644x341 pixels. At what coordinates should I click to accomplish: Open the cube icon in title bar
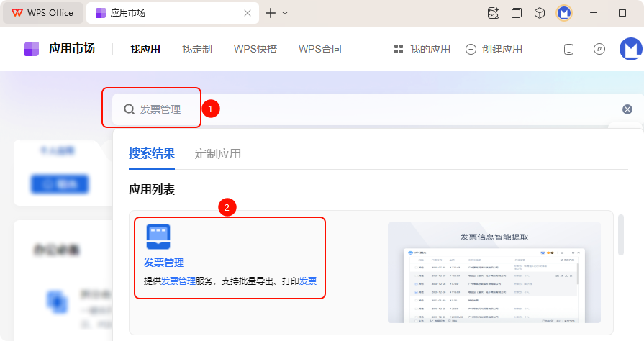pos(540,13)
